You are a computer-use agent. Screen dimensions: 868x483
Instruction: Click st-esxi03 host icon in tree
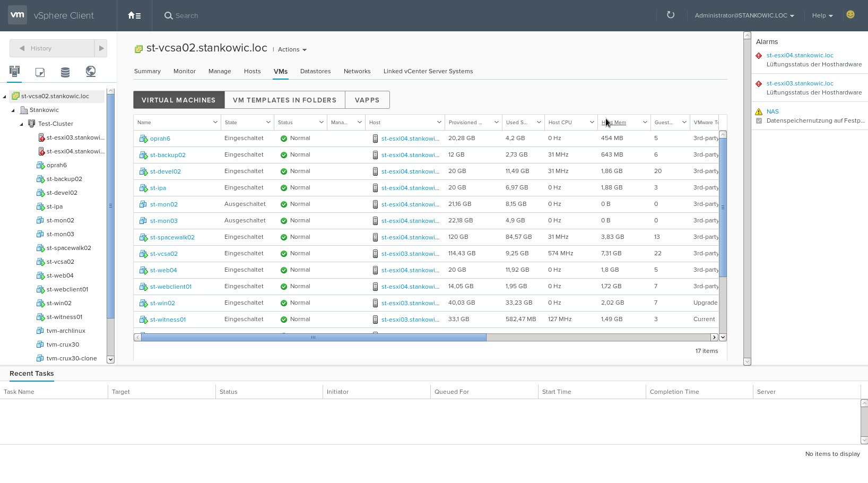click(x=41, y=137)
